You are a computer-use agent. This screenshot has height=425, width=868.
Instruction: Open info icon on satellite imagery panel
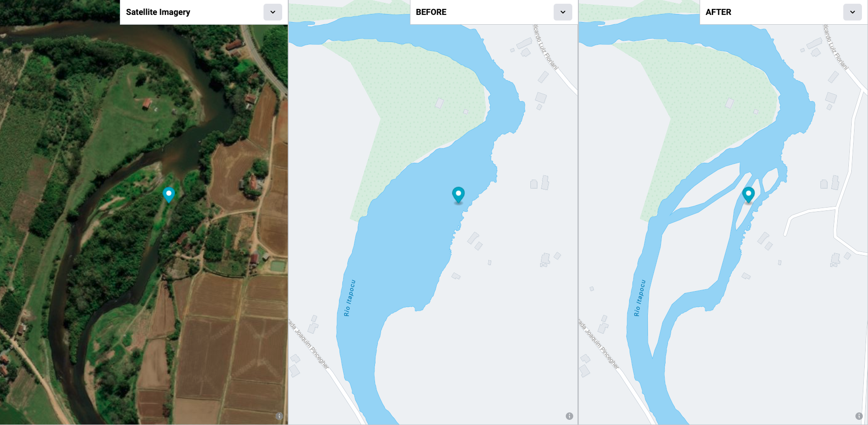[x=279, y=416]
